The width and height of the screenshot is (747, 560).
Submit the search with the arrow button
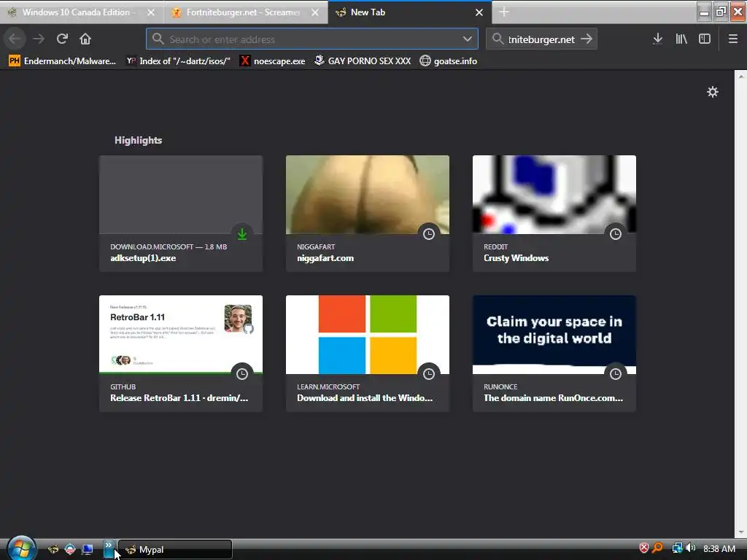587,39
